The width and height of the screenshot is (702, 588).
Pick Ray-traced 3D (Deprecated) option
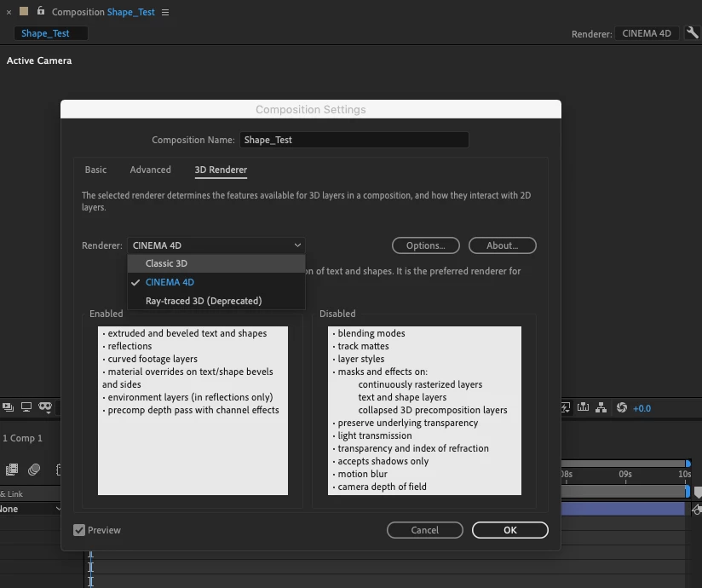216,301
